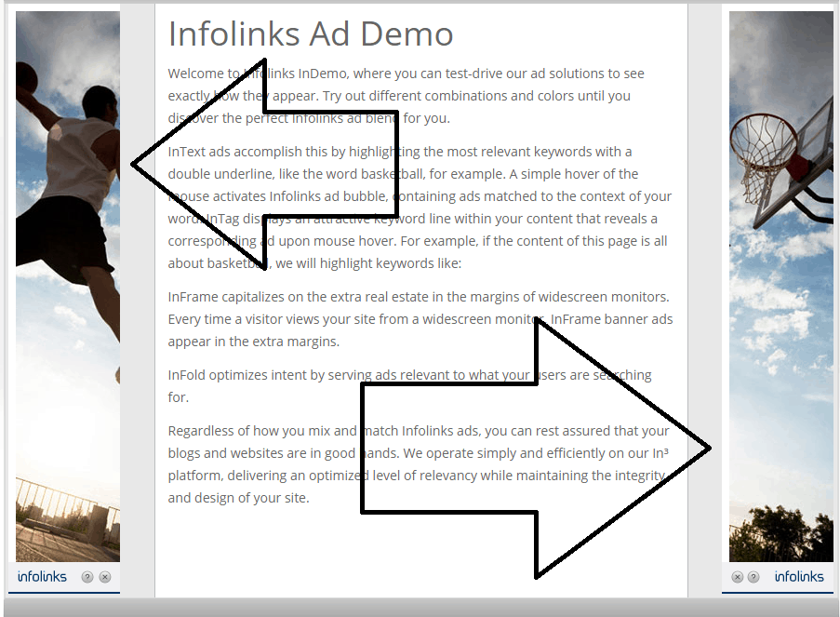Follow the infolinks brand link at bottom left
840x617 pixels.
(41, 576)
